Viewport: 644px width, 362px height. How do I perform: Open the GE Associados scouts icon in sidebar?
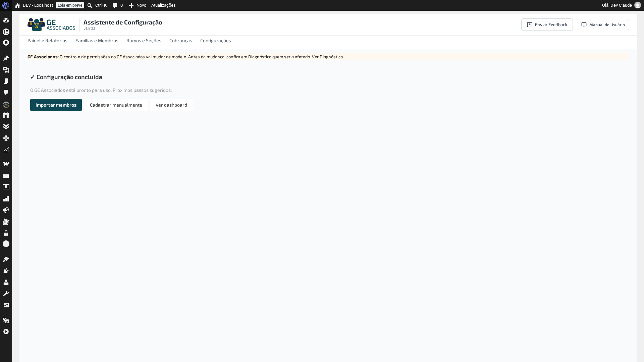[6, 105]
